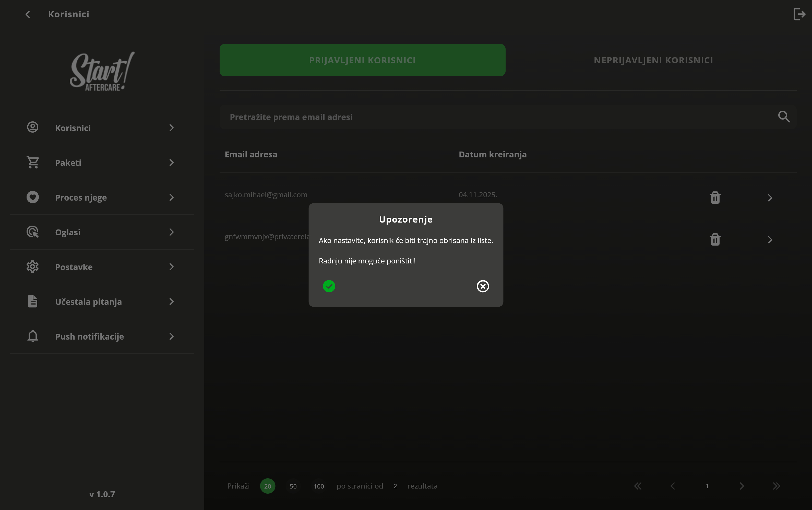Go back using the top-left arrow
The height and width of the screenshot is (510, 812).
pyautogui.click(x=28, y=14)
